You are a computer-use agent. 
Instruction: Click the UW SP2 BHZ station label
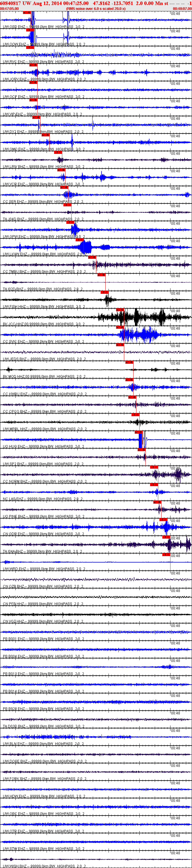click(43, 464)
